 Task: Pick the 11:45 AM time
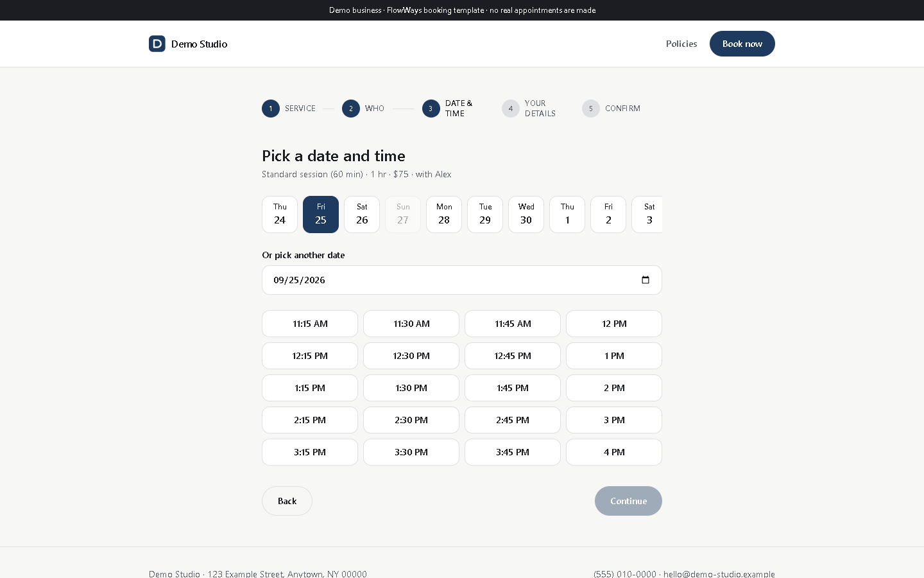513,324
